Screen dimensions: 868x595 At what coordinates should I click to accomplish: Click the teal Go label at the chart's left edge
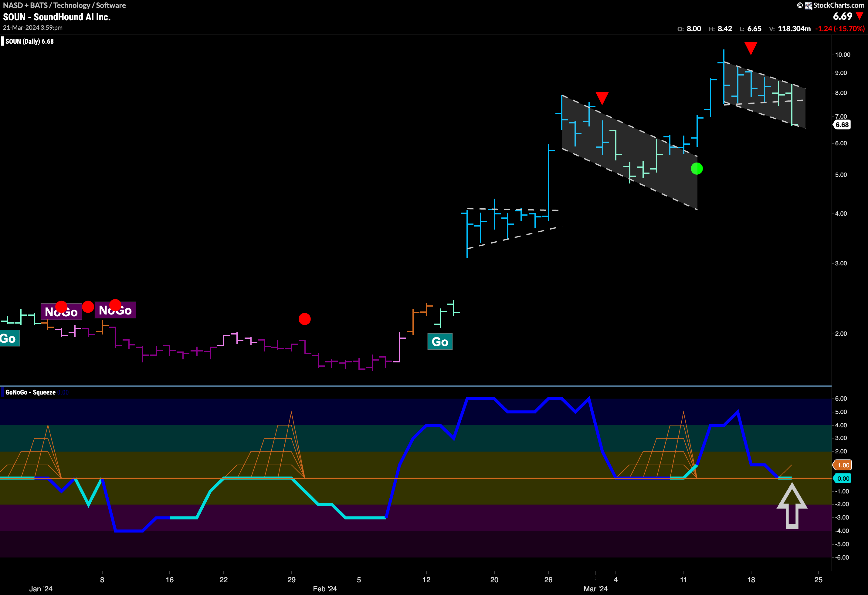pos(9,338)
